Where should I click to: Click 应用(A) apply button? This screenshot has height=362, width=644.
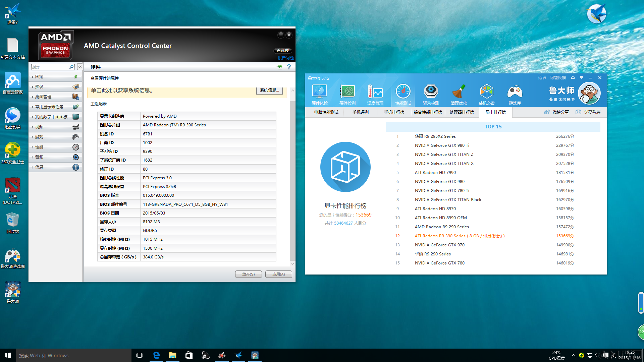pos(278,274)
